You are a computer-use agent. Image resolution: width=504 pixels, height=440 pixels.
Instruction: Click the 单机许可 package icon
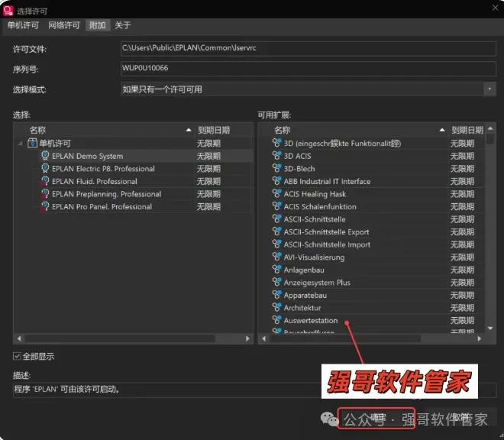[33, 143]
